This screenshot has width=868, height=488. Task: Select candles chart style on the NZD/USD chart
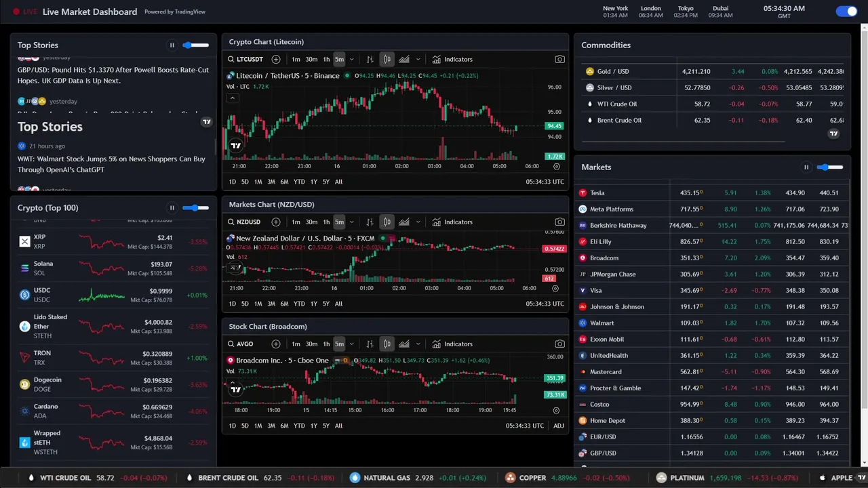(x=387, y=222)
